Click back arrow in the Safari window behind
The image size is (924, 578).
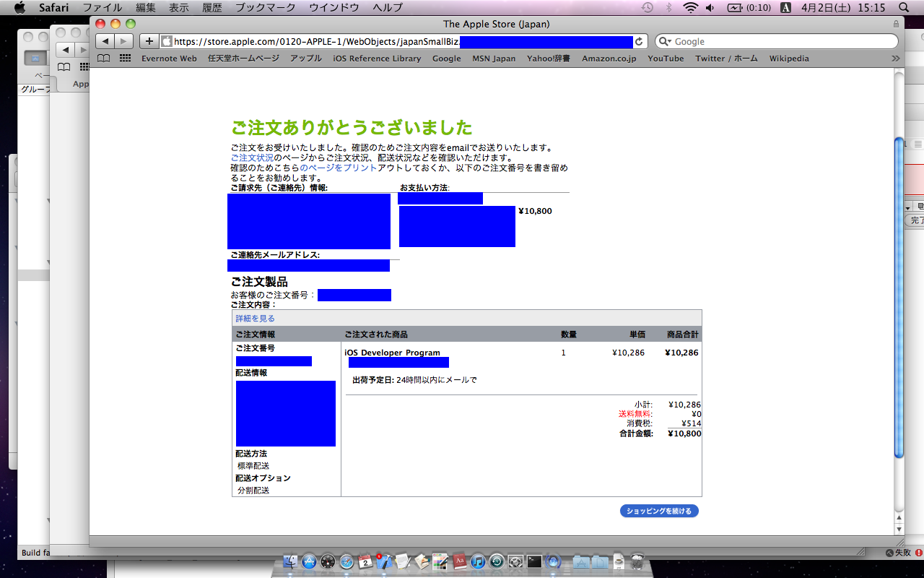[66, 50]
